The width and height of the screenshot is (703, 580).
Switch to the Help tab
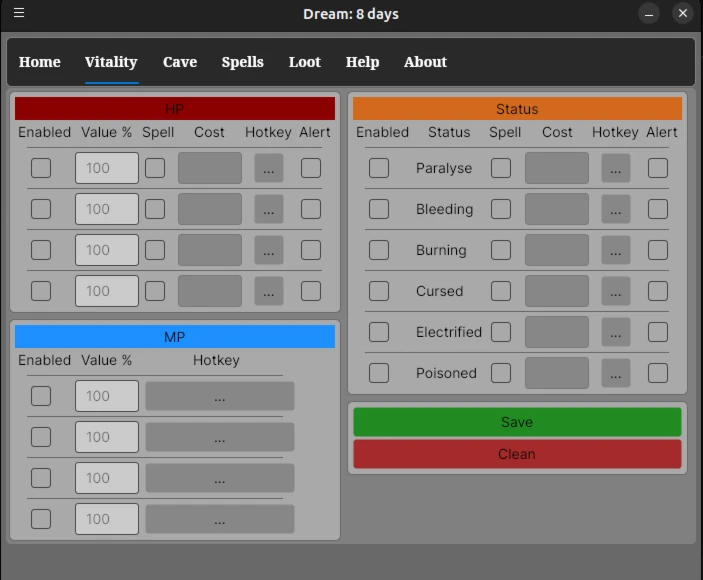coord(362,62)
